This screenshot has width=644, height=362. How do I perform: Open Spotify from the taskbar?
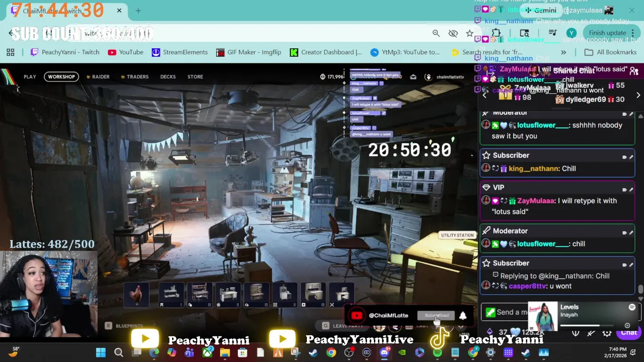(437, 352)
